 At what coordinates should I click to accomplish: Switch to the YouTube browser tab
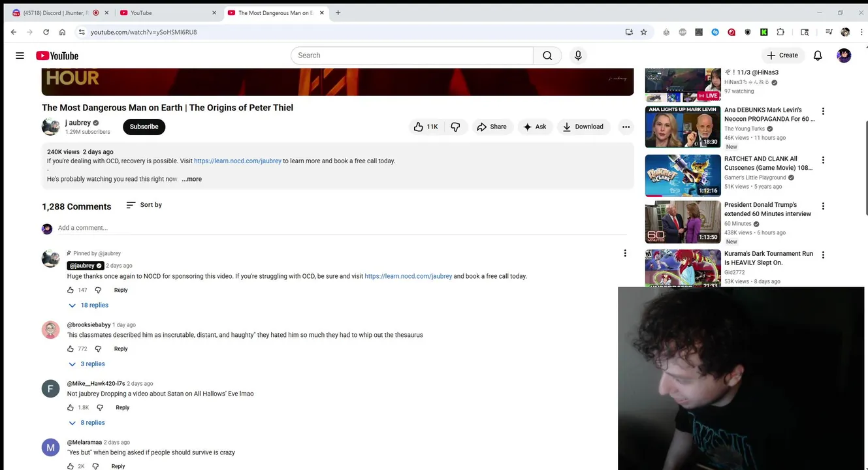tap(163, 12)
